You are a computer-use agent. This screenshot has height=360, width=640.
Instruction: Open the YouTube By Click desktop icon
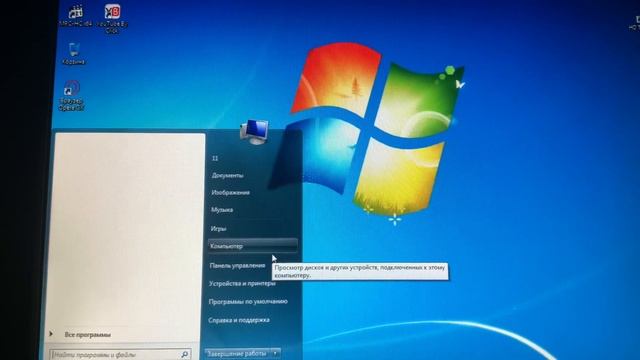point(112,18)
